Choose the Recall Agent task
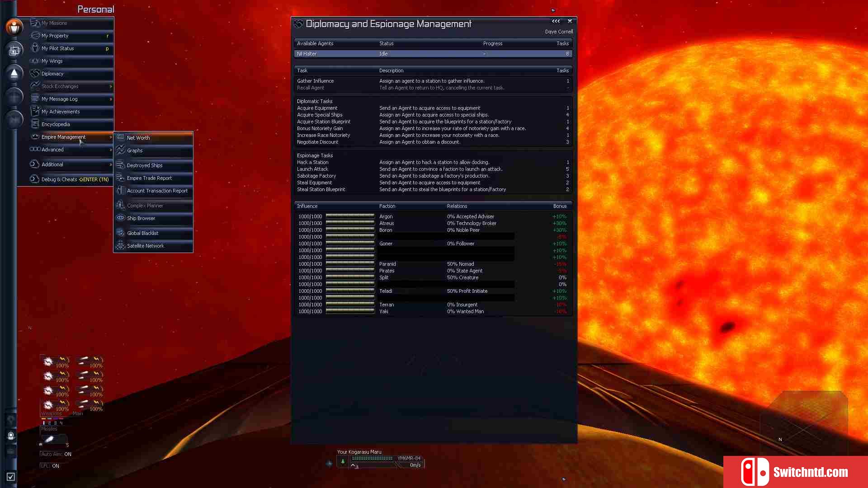Image resolution: width=868 pixels, height=488 pixels. 433,88
